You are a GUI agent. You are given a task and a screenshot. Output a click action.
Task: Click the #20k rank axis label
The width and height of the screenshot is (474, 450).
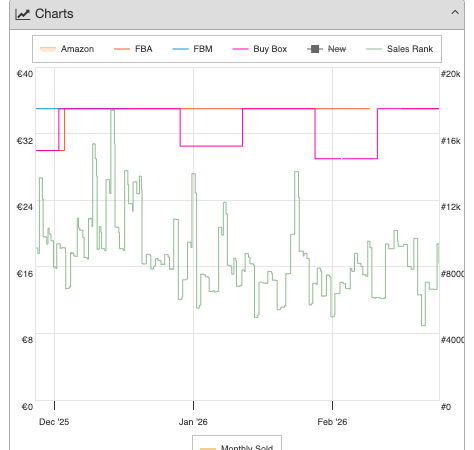(x=451, y=74)
